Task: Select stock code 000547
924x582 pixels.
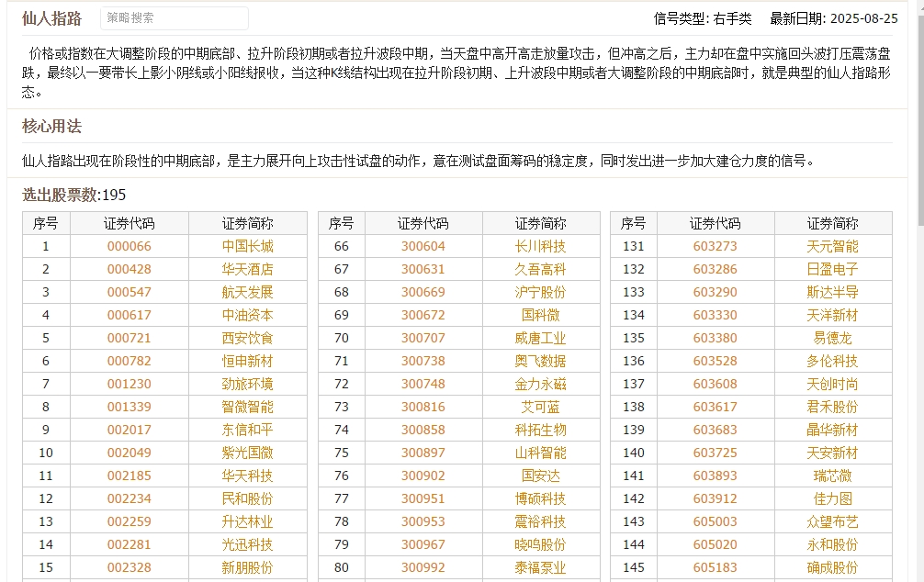Action: 130,292
